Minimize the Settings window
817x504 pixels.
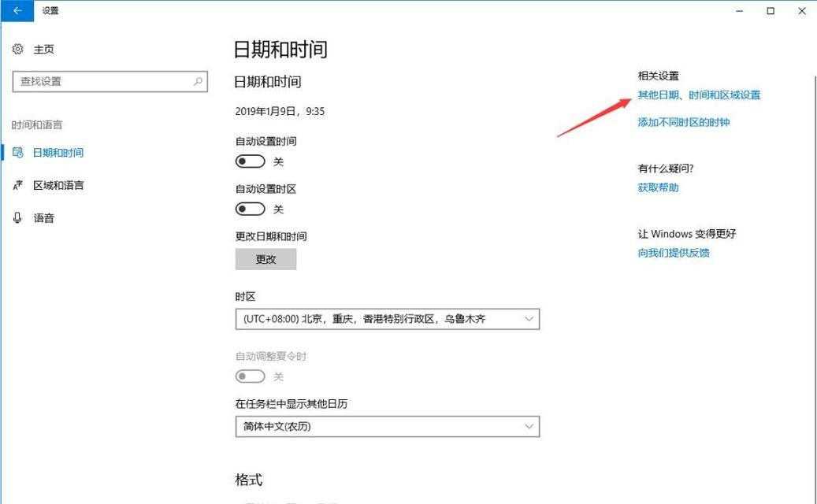(x=739, y=11)
